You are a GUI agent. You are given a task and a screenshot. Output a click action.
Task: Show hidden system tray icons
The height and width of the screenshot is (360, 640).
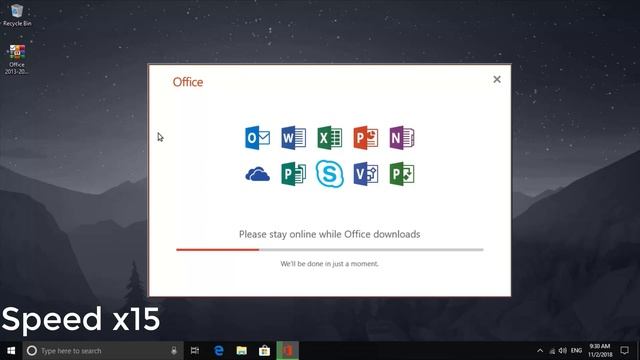[540, 351]
